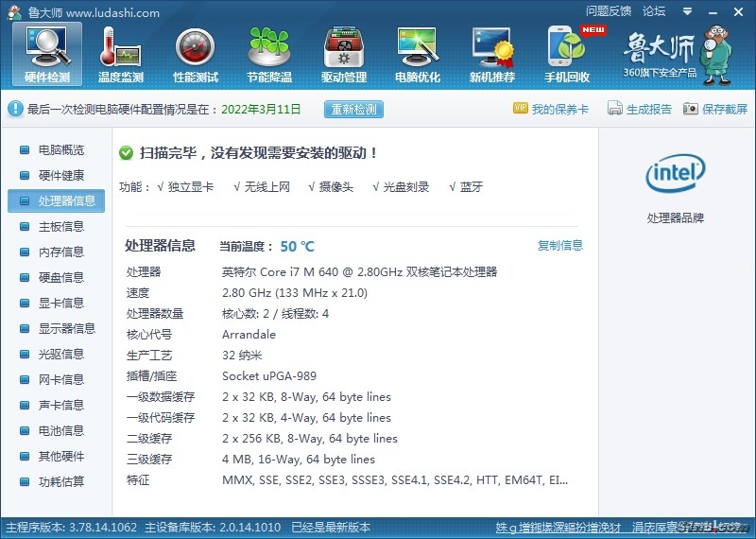
Task: Click the 手机回收 phone recycle icon
Action: [567, 54]
